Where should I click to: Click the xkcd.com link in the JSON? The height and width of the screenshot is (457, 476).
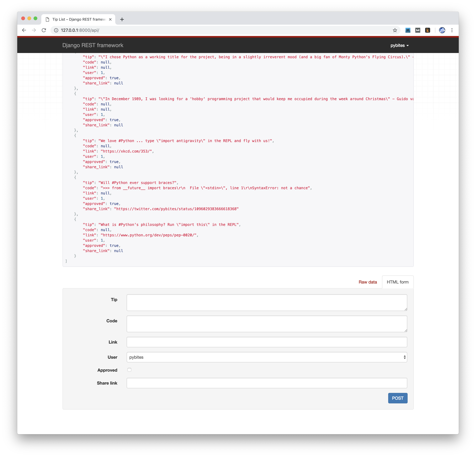127,151
